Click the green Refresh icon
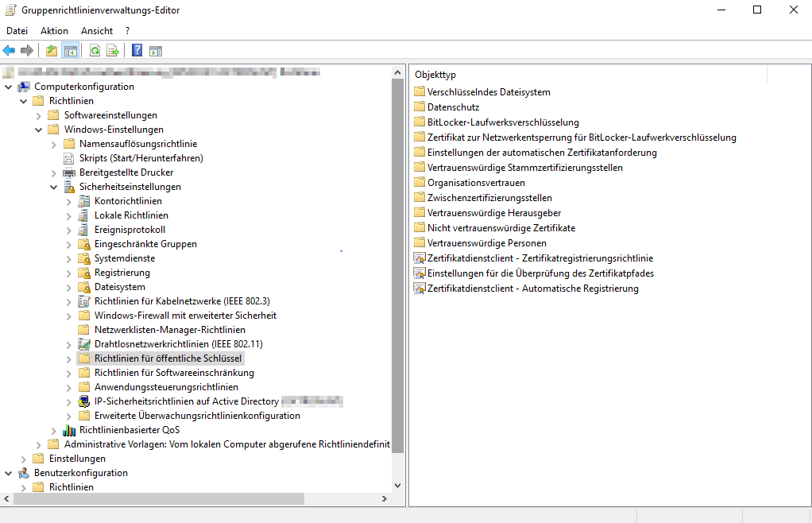The height and width of the screenshot is (523, 812). (x=95, y=51)
